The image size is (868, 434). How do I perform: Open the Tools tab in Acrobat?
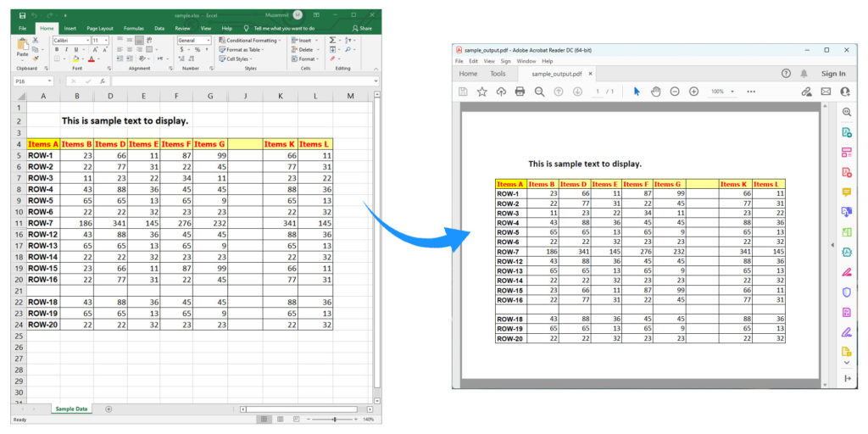(498, 74)
